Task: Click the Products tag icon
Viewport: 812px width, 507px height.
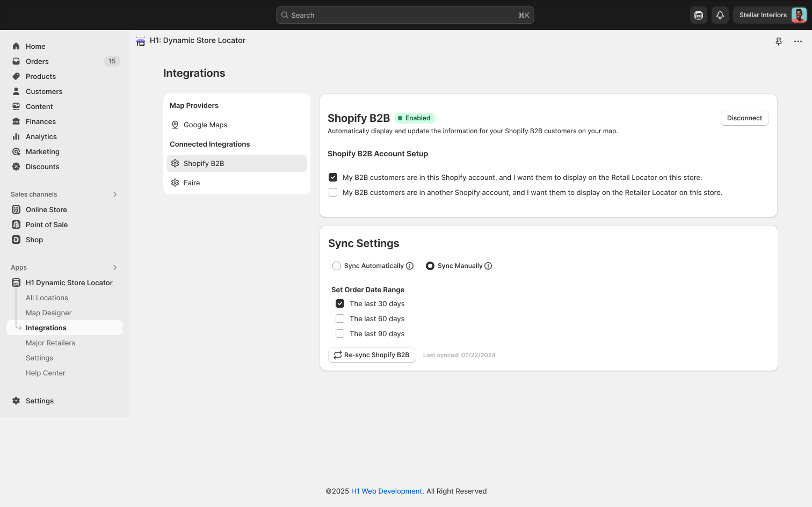Action: 16,76
